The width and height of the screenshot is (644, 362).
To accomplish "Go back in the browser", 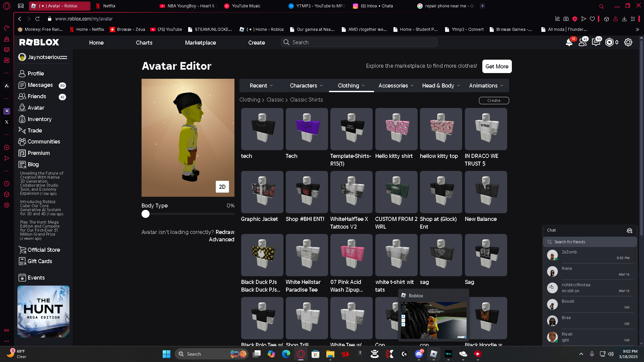I will (20, 19).
